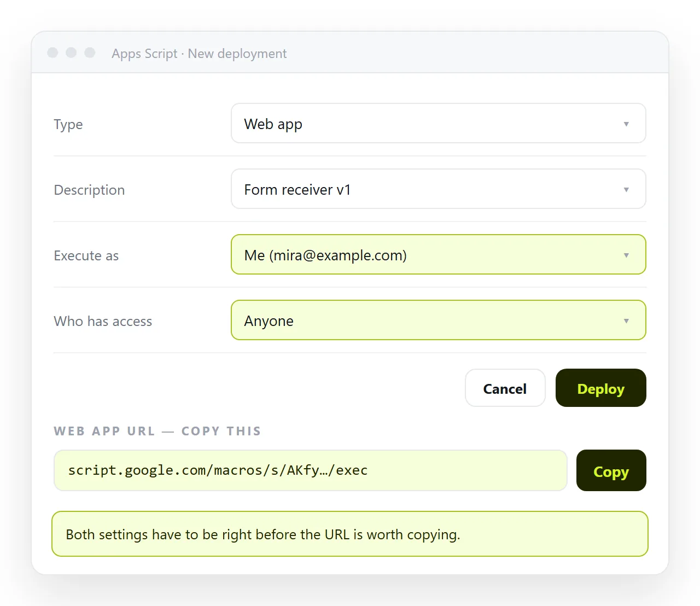Click the Apps Script · New deployment title
The height and width of the screenshot is (606, 700).
click(199, 54)
